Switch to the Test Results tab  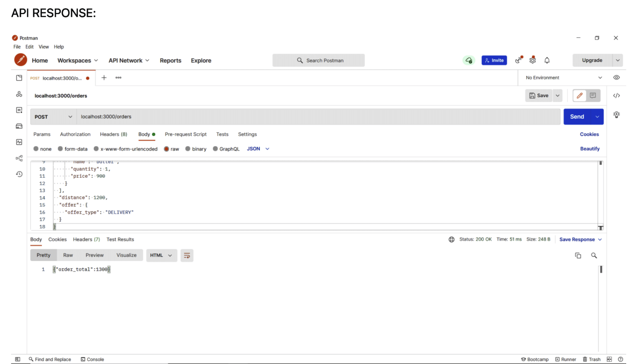(x=120, y=239)
